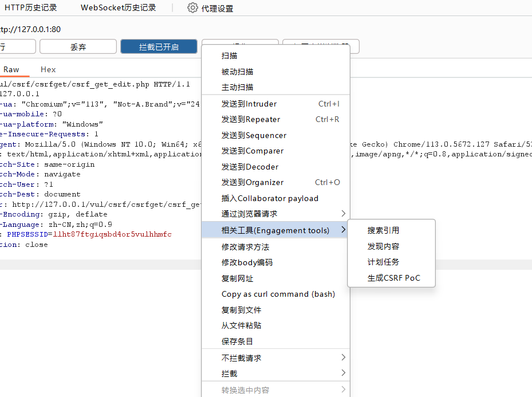Image resolution: width=532 pixels, height=397 pixels.
Task: Open the proxy settings gear icon
Action: click(x=192, y=8)
